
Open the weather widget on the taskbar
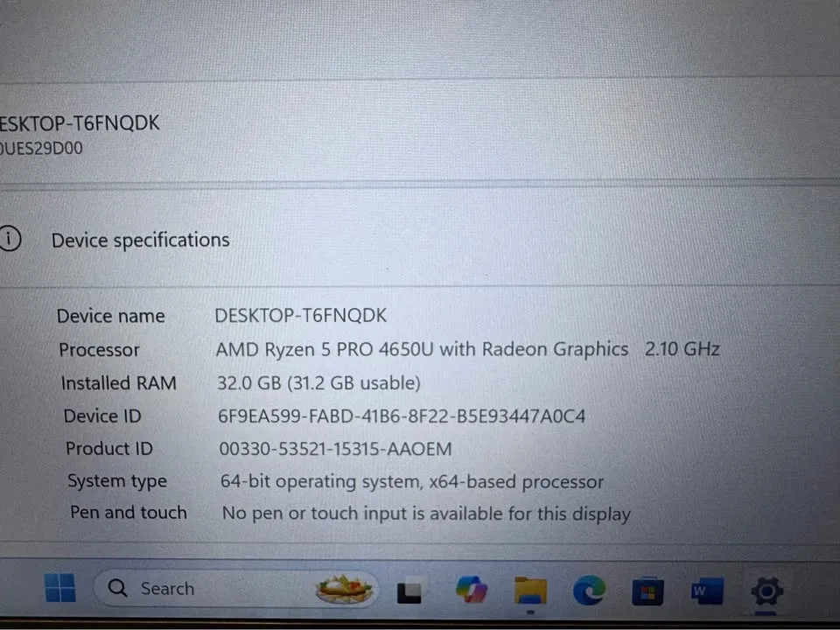(x=344, y=589)
